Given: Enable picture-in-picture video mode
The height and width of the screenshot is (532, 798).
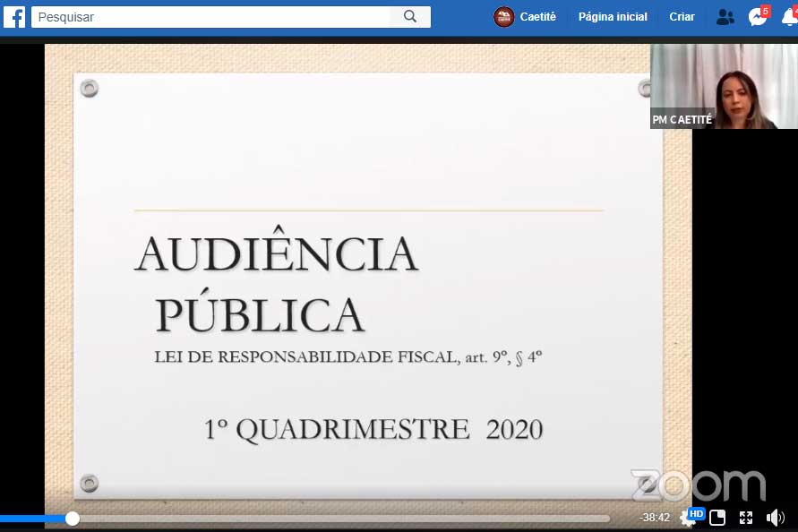Looking at the screenshot, I should click(x=717, y=517).
